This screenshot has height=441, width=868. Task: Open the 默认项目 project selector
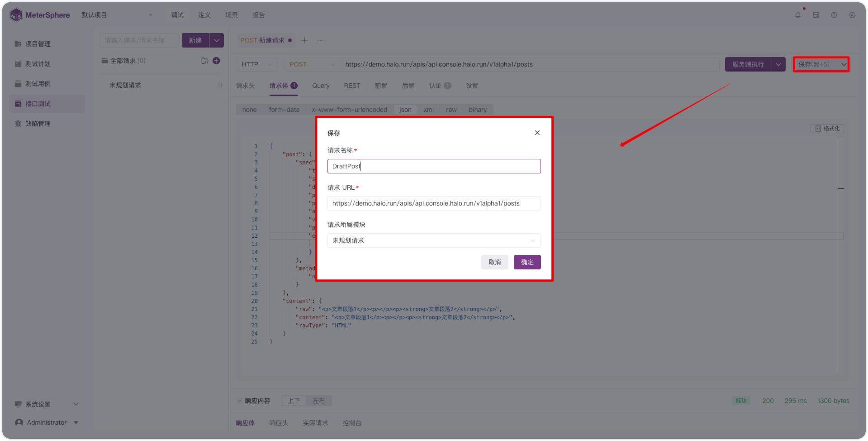click(x=118, y=15)
